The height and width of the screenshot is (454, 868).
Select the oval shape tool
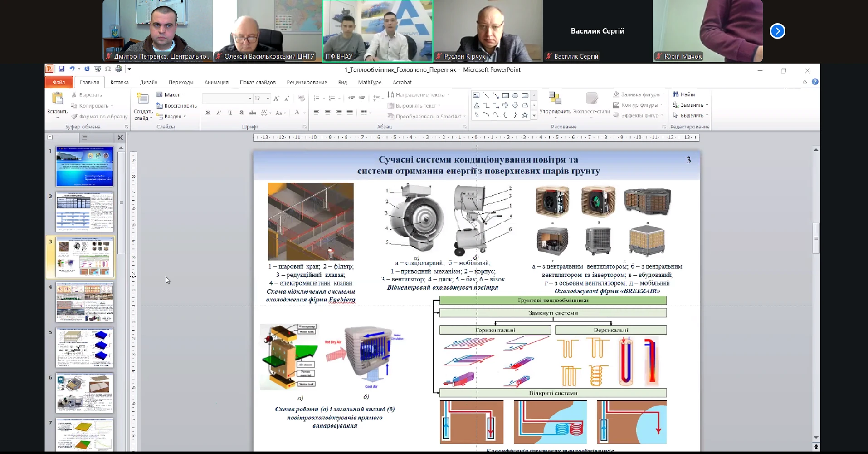[x=515, y=95]
